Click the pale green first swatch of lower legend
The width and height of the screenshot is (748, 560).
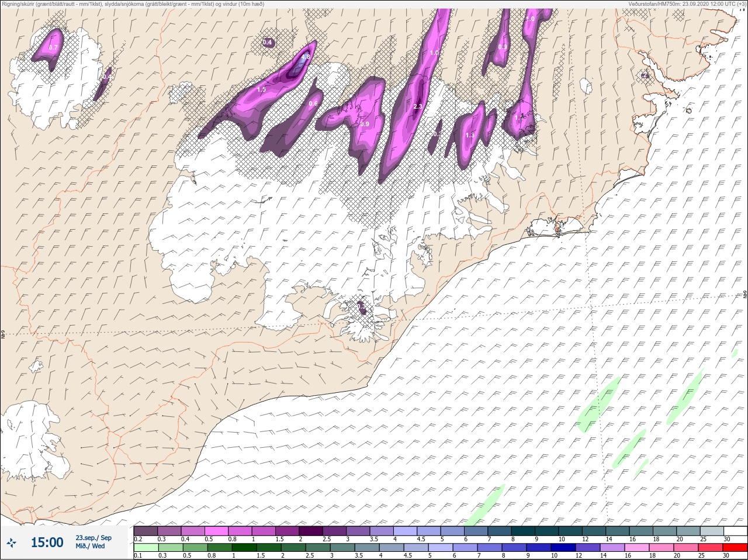click(146, 548)
